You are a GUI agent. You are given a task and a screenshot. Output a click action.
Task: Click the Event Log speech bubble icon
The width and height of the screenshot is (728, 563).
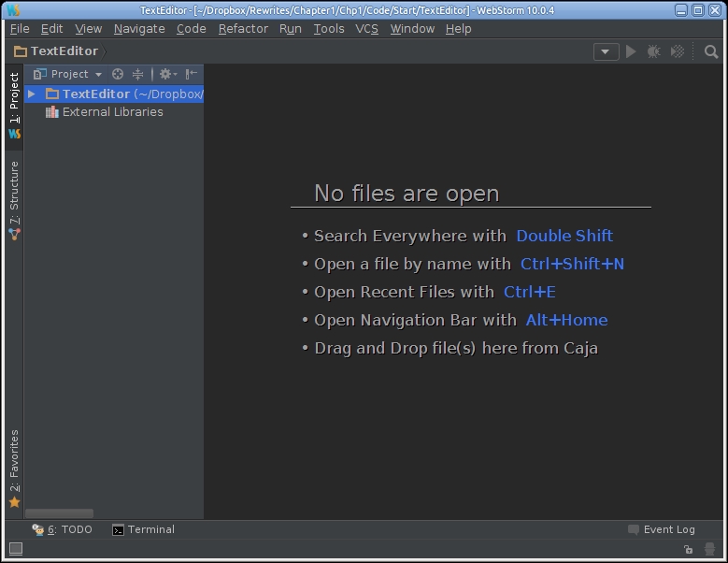pos(634,529)
